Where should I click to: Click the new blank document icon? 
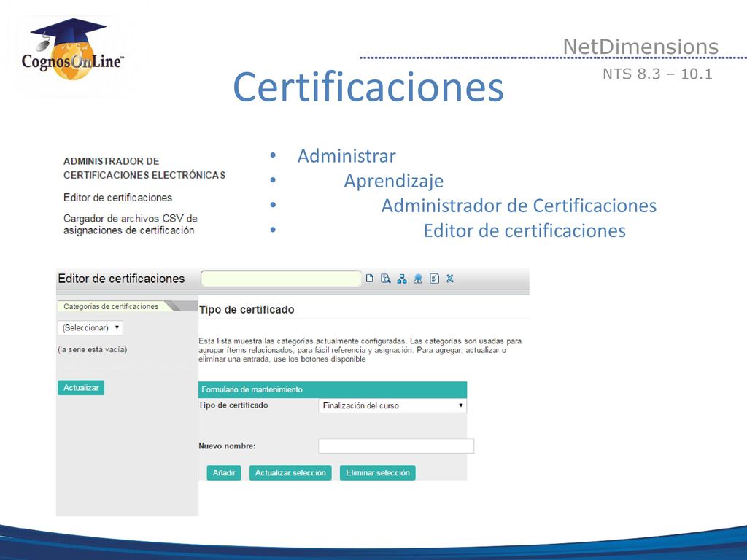coord(370,279)
